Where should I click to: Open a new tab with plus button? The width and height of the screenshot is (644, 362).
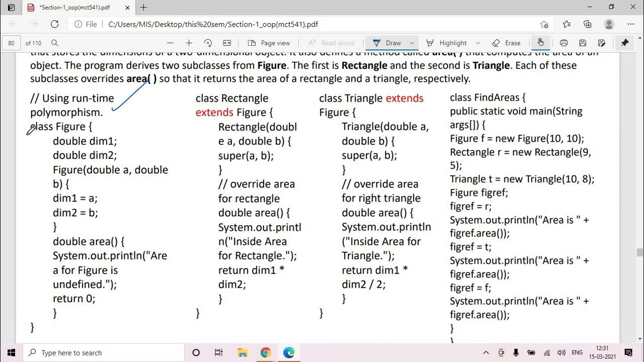click(x=144, y=8)
